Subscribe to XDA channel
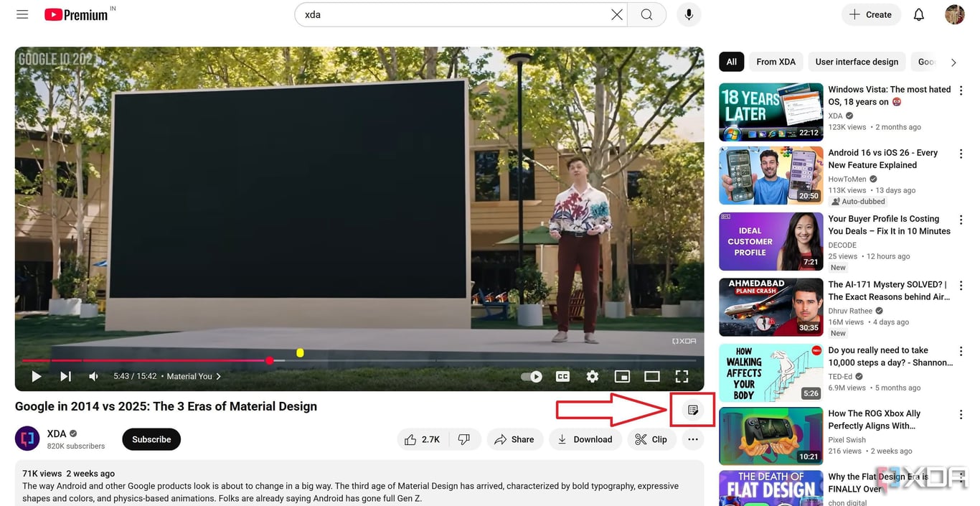This screenshot has width=980, height=506. 151,439
